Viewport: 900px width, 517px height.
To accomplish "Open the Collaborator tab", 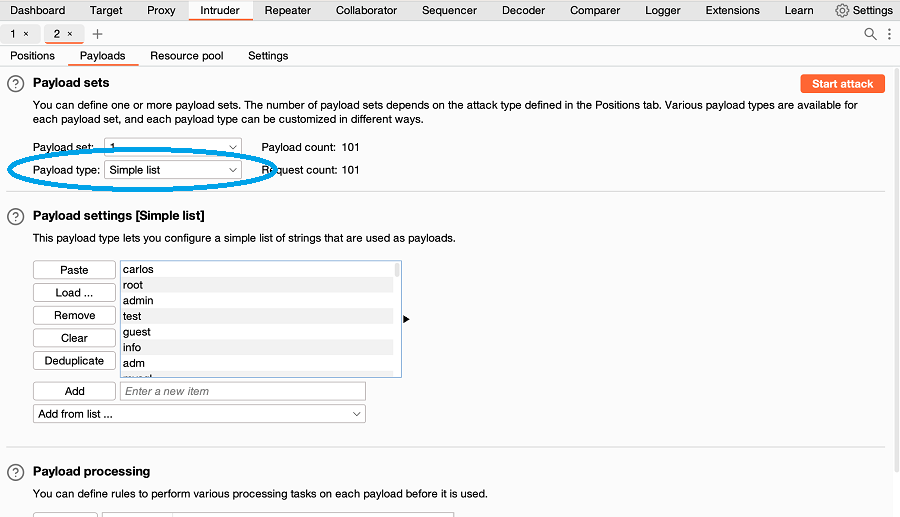I will tap(366, 10).
